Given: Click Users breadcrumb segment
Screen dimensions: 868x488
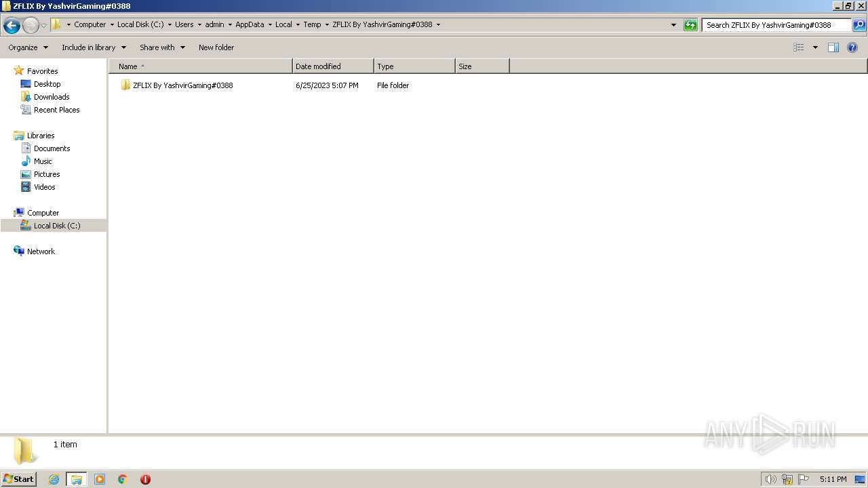Looking at the screenshot, I should click(x=184, y=24).
